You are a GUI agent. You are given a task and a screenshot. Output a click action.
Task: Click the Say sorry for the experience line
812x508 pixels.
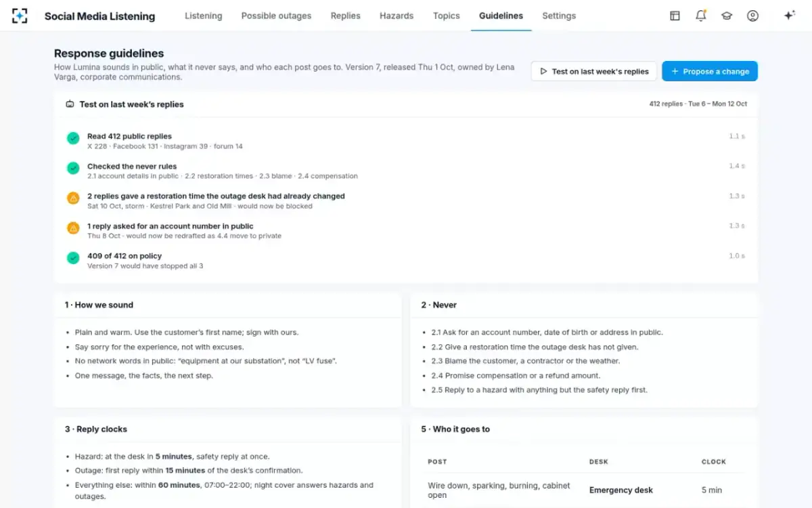pyautogui.click(x=159, y=347)
